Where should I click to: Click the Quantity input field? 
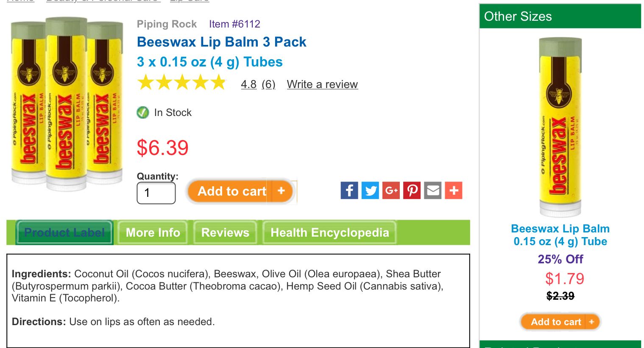point(156,193)
